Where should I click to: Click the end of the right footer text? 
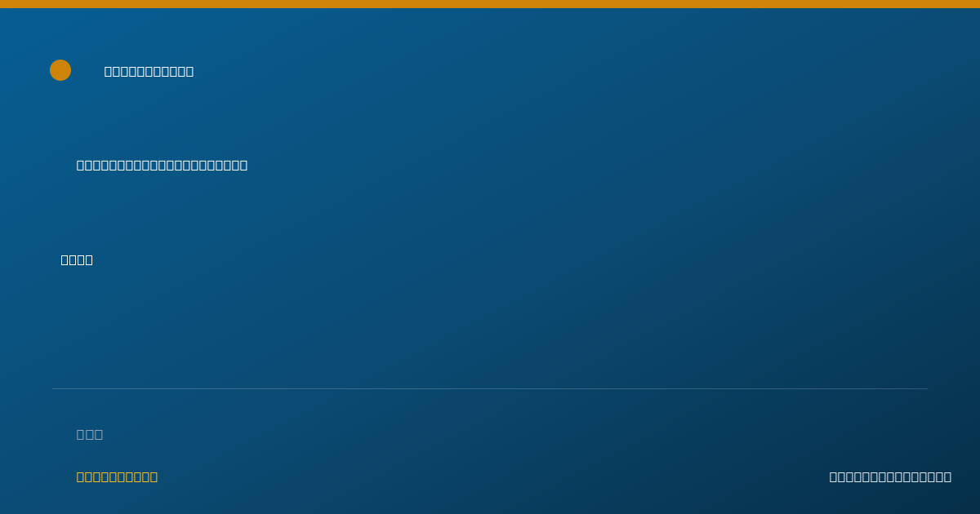pos(947,476)
